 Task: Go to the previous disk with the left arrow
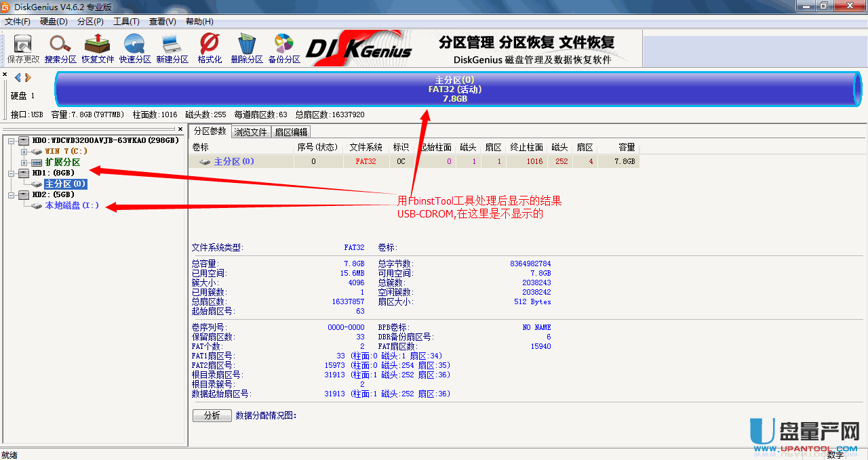(x=18, y=78)
